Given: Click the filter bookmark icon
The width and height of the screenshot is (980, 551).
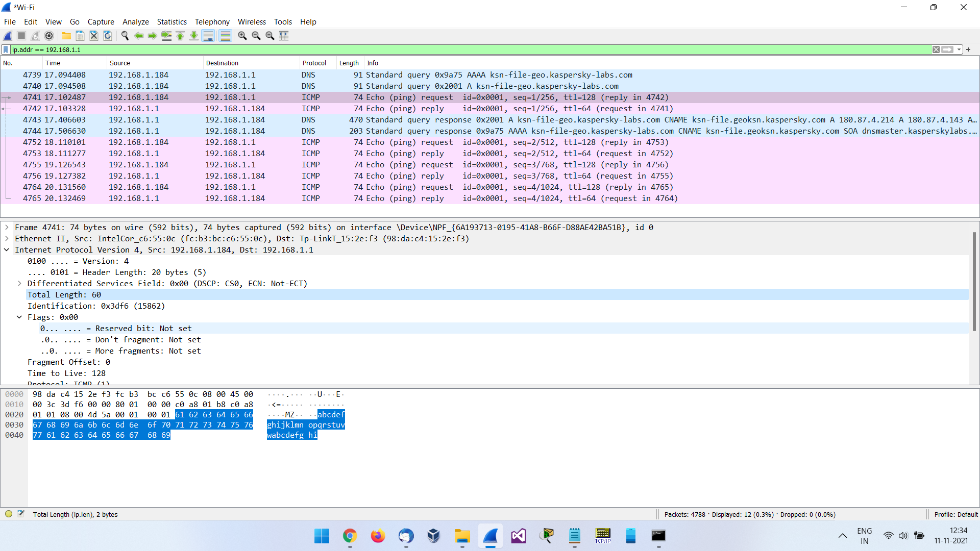Looking at the screenshot, I should tap(6, 49).
